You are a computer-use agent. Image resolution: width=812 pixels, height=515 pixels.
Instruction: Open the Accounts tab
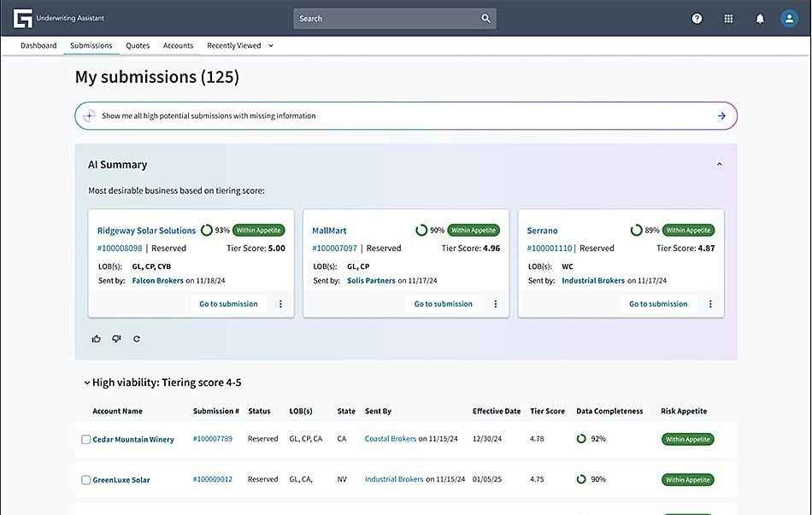tap(178, 46)
